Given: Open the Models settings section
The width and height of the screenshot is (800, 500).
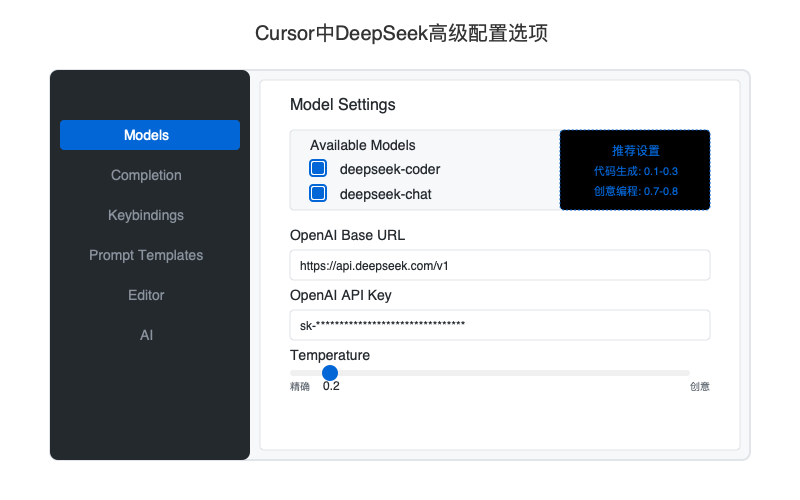Looking at the screenshot, I should 149,135.
